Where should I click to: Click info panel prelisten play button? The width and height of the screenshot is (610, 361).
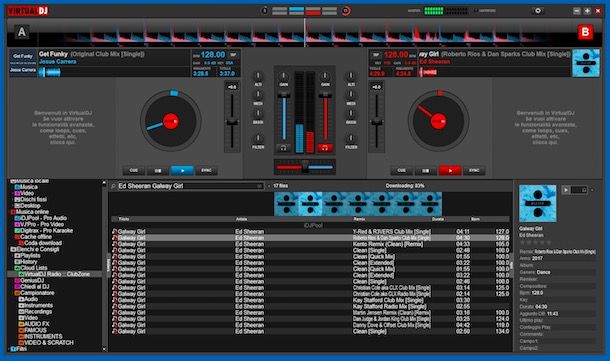[x=566, y=190]
